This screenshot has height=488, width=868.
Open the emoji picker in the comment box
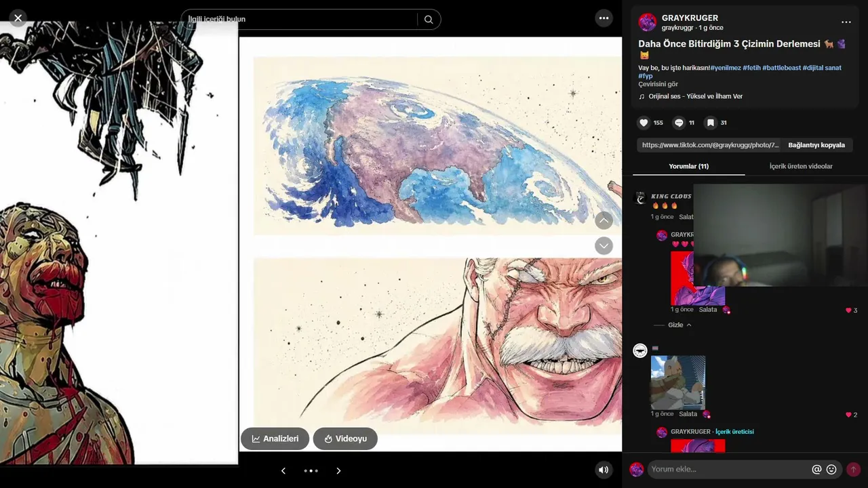[831, 469]
